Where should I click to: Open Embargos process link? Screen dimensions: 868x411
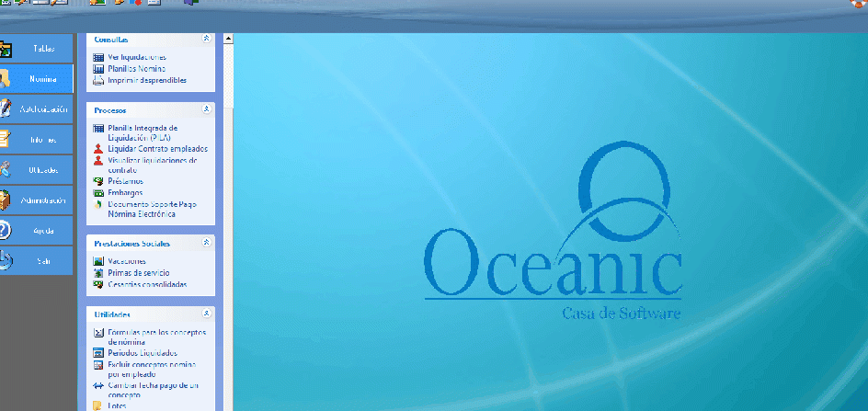(126, 192)
